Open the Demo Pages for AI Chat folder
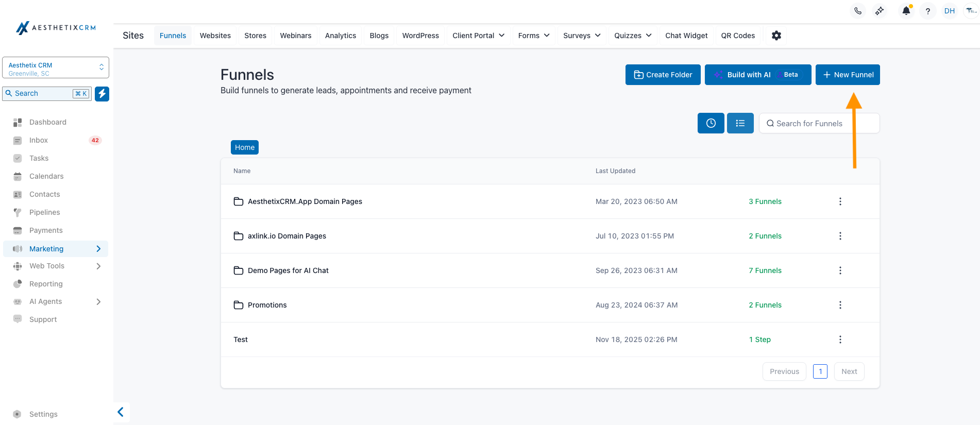Image resolution: width=980 pixels, height=425 pixels. (x=288, y=270)
